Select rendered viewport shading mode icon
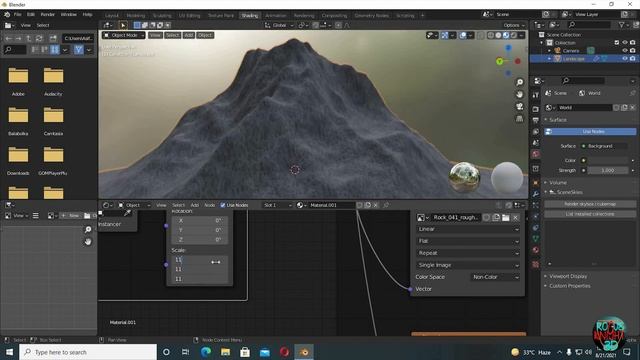Image resolution: width=640 pixels, height=360 pixels. pos(514,36)
